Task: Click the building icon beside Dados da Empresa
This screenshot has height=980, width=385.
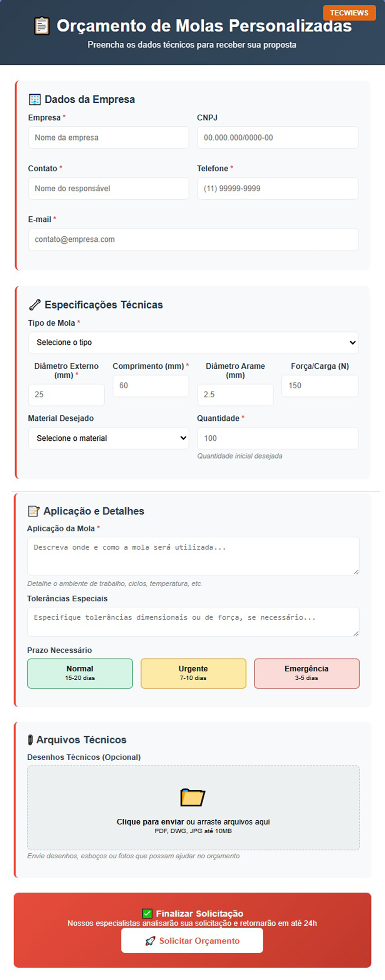Action: (35, 100)
